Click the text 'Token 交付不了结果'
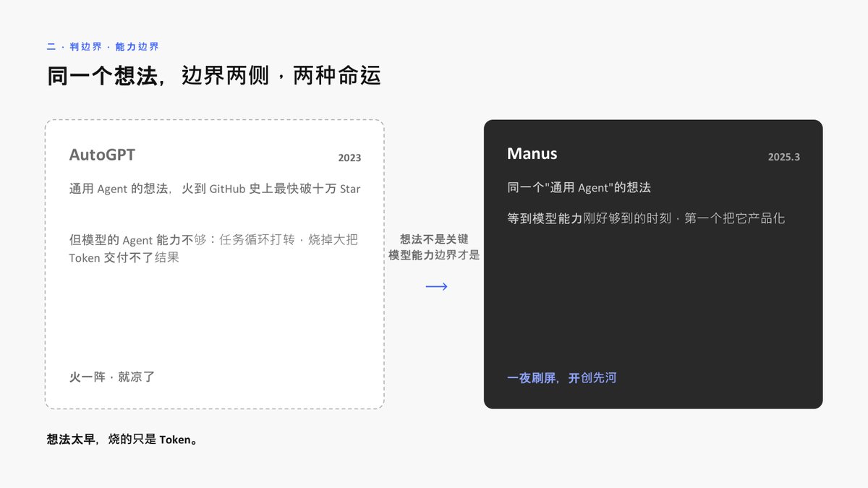The width and height of the screenshot is (868, 488). tap(124, 257)
